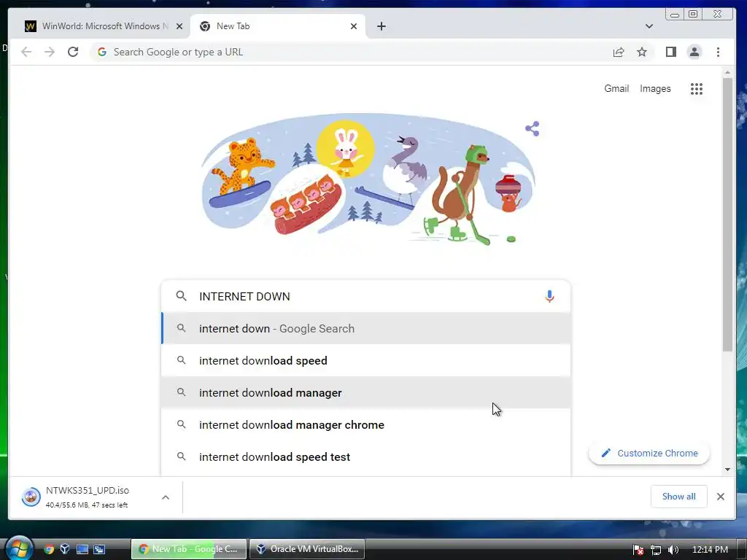Click the search magnifier in search box
Screen dimensions: 747x560
(x=181, y=296)
